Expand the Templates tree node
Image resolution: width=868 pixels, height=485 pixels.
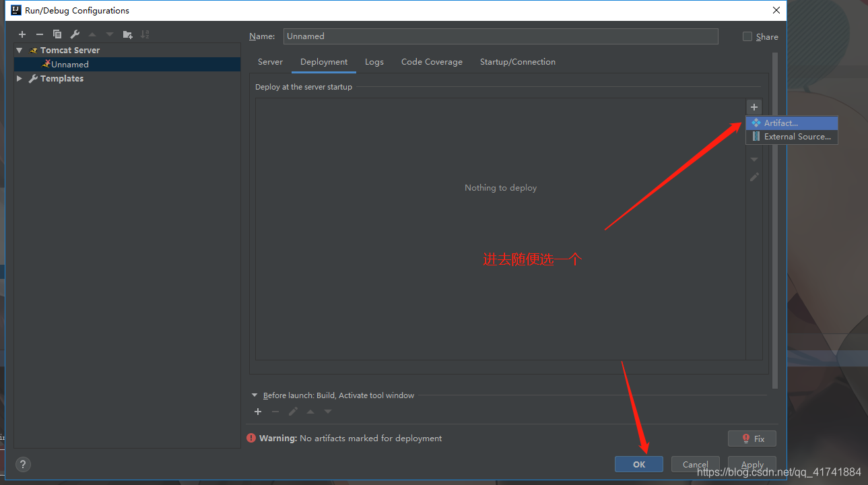pyautogui.click(x=20, y=79)
